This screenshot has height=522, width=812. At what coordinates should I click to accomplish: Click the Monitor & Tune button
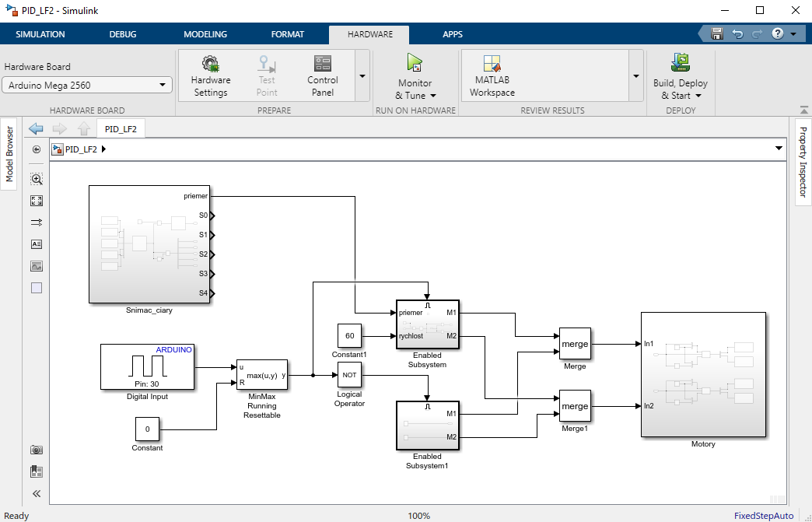pyautogui.click(x=415, y=78)
